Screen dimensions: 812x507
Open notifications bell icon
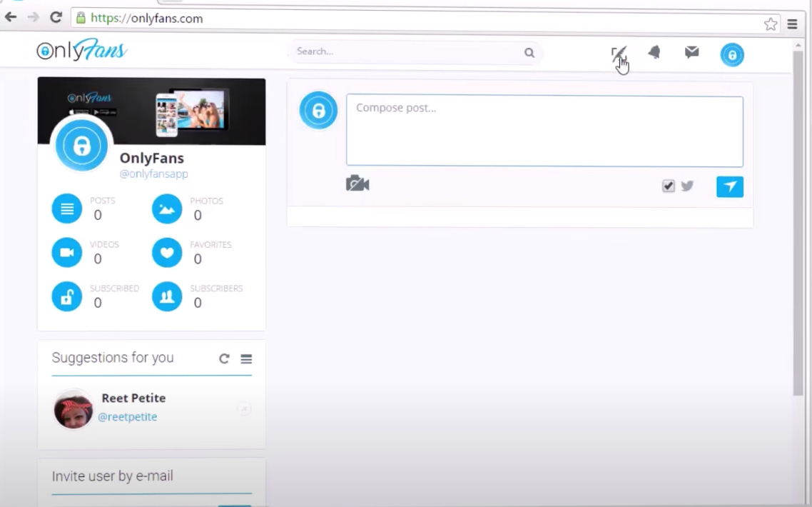[654, 52]
